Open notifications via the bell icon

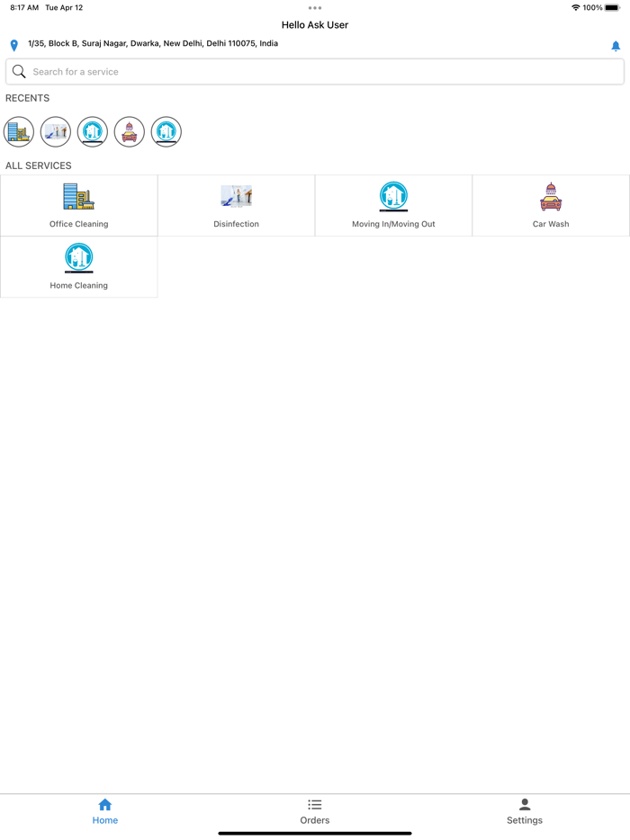[616, 46]
